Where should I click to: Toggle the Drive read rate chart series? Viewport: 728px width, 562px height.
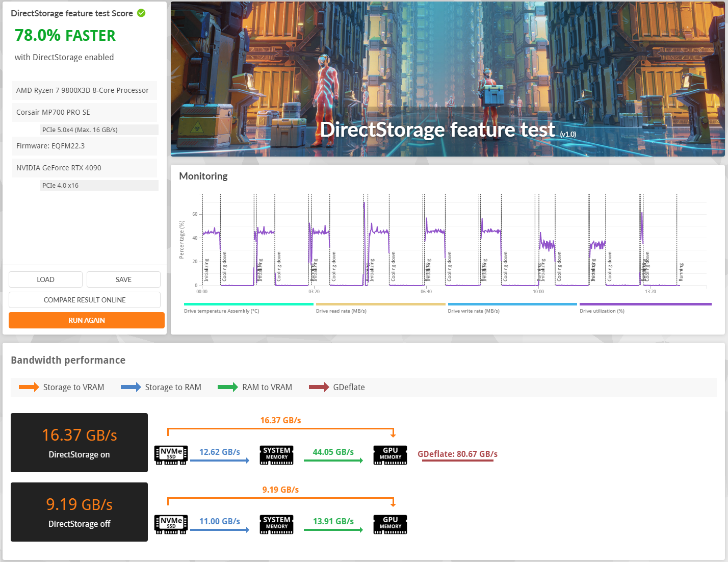[x=380, y=308]
